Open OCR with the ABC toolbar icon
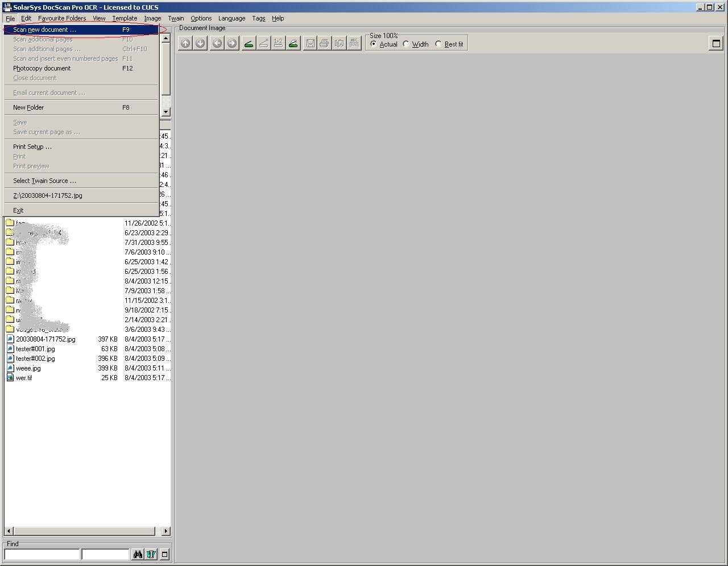728x566 pixels. coord(354,43)
